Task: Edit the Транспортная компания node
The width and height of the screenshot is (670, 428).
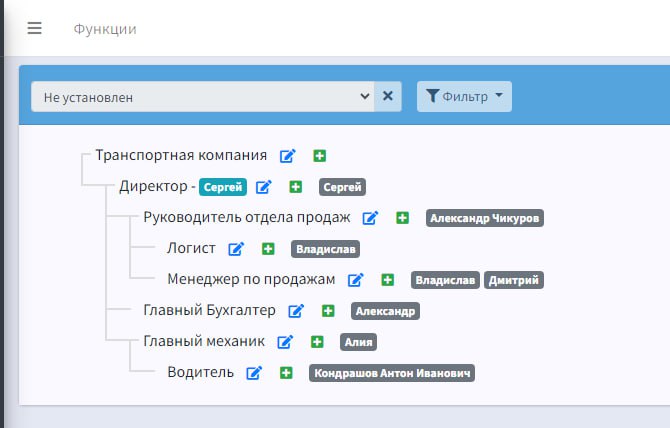Action: [x=288, y=156]
